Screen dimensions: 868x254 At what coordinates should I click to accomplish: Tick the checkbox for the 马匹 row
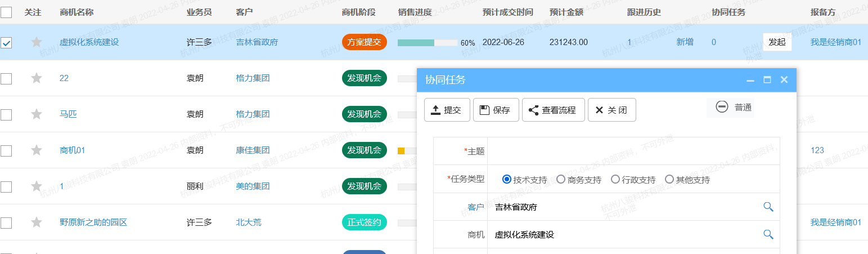6,114
